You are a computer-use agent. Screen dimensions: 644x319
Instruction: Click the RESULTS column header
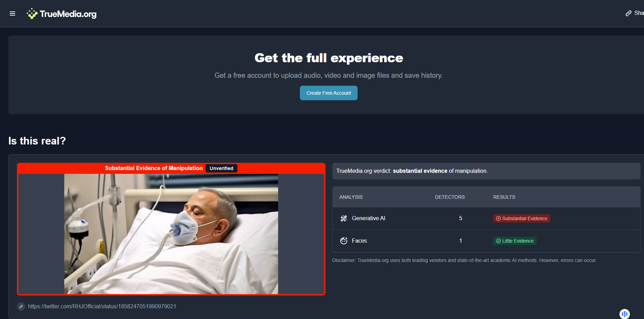504,197
